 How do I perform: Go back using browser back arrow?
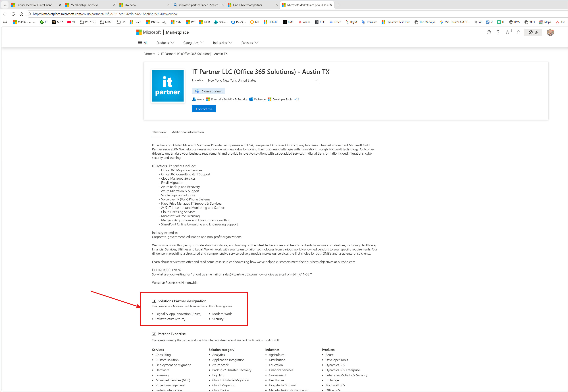(5, 14)
